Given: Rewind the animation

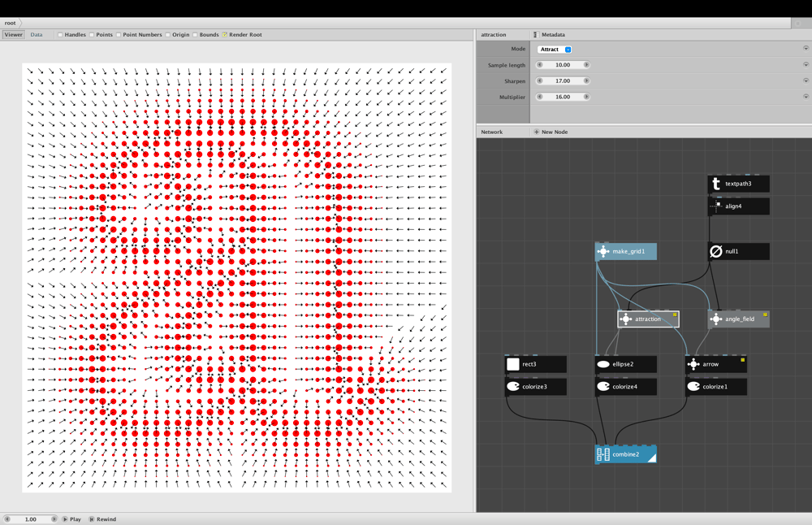Looking at the screenshot, I should pyautogui.click(x=102, y=519).
